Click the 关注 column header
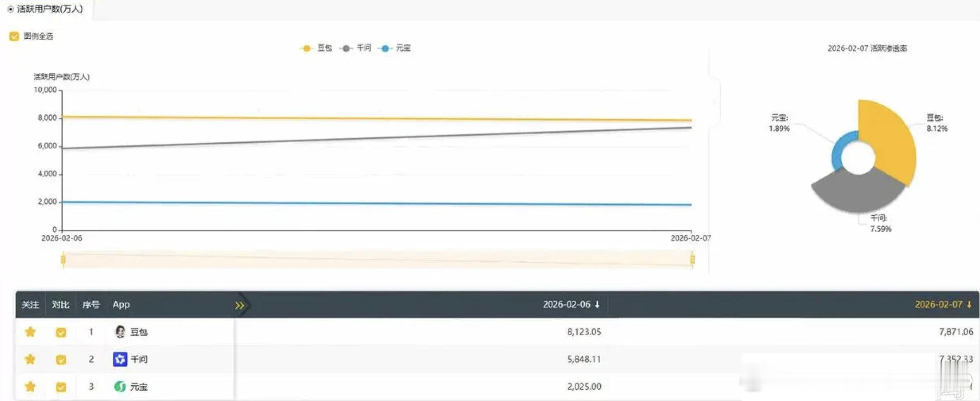This screenshot has height=401, width=980. 30,304
